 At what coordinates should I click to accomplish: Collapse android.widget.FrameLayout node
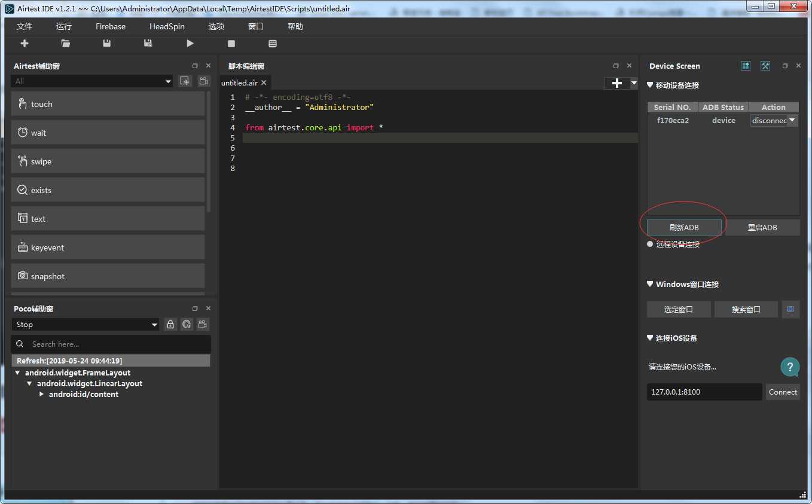point(17,373)
